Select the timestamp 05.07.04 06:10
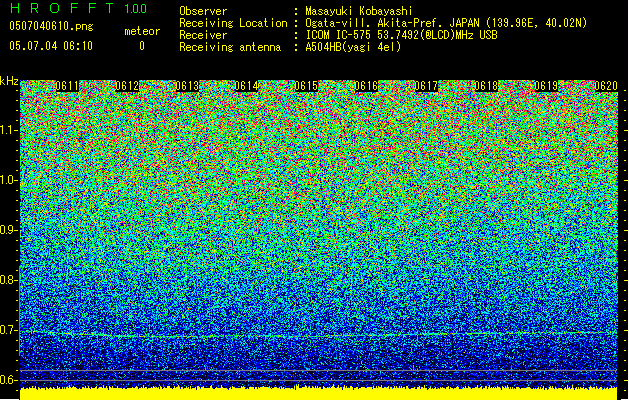The image size is (629, 400). (51, 46)
